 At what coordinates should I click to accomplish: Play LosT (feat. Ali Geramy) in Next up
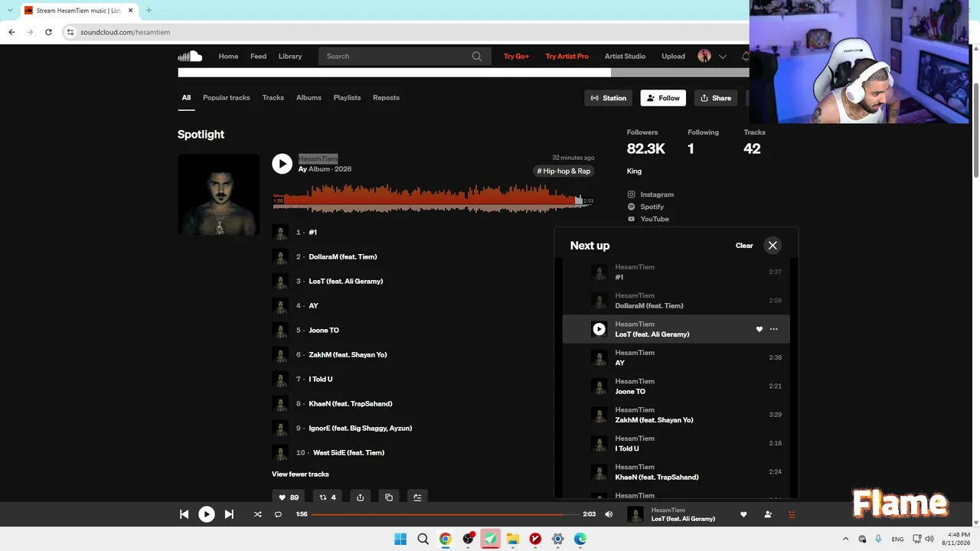point(599,329)
